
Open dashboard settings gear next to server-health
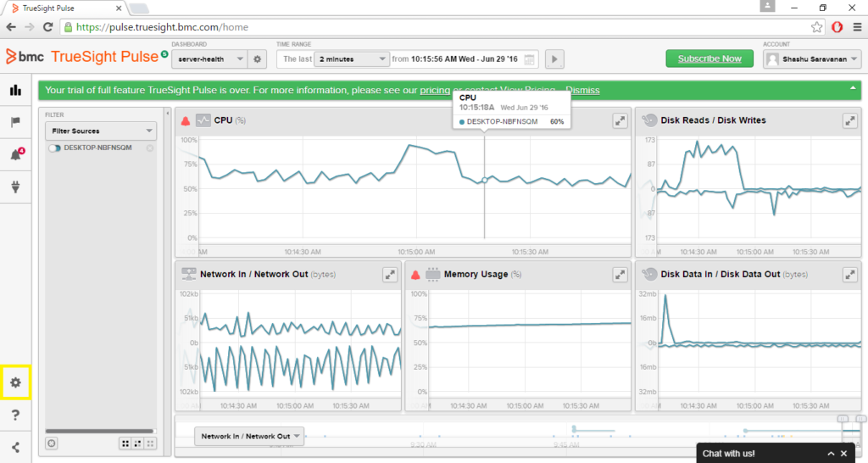click(258, 59)
